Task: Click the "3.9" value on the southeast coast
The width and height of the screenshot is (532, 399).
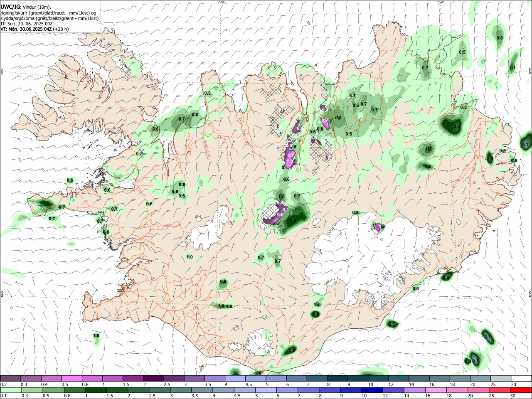Action: 446,277
